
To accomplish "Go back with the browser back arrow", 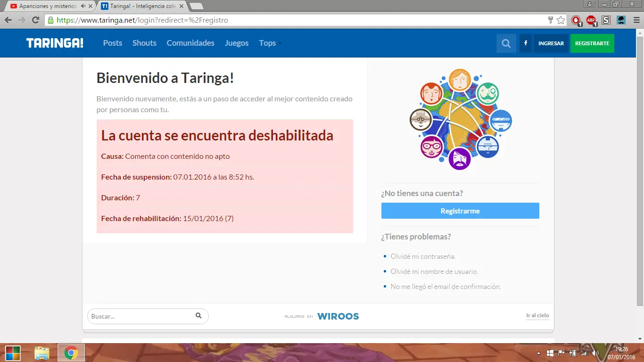I will [x=8, y=20].
